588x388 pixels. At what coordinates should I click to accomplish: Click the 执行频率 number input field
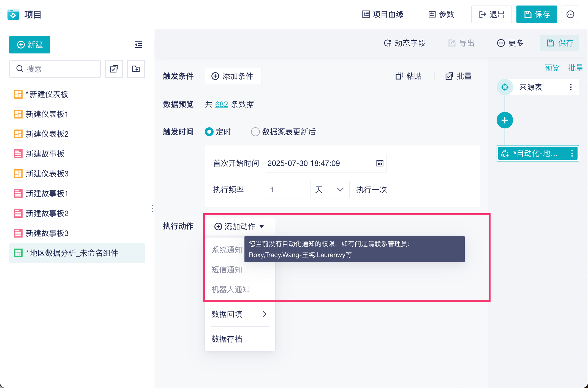[284, 190]
